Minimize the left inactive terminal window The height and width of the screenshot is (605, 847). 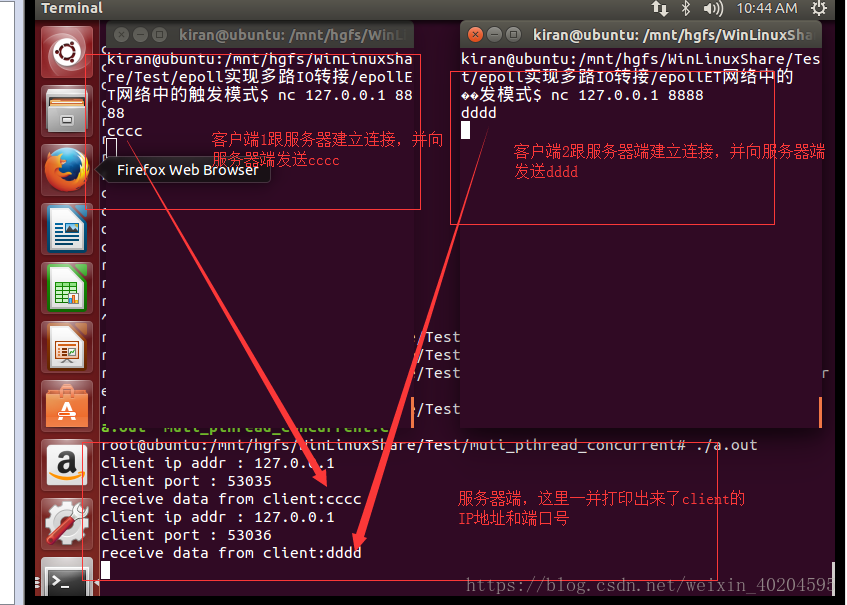140,35
